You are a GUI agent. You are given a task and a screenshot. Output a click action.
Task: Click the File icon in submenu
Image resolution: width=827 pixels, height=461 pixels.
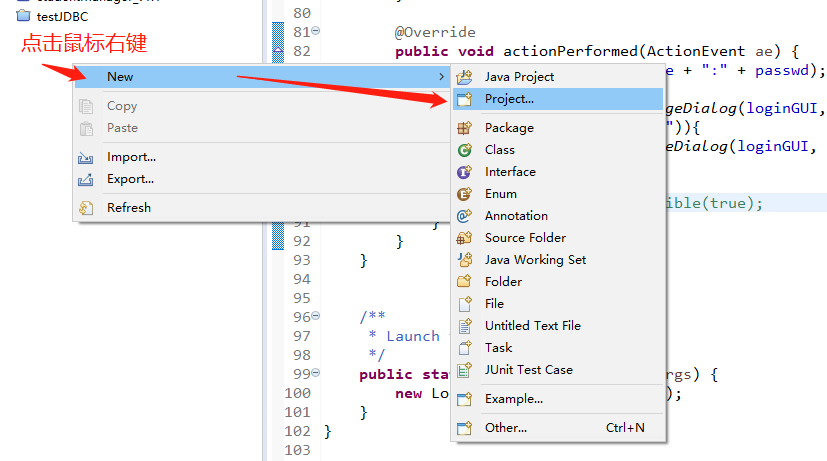pos(465,304)
